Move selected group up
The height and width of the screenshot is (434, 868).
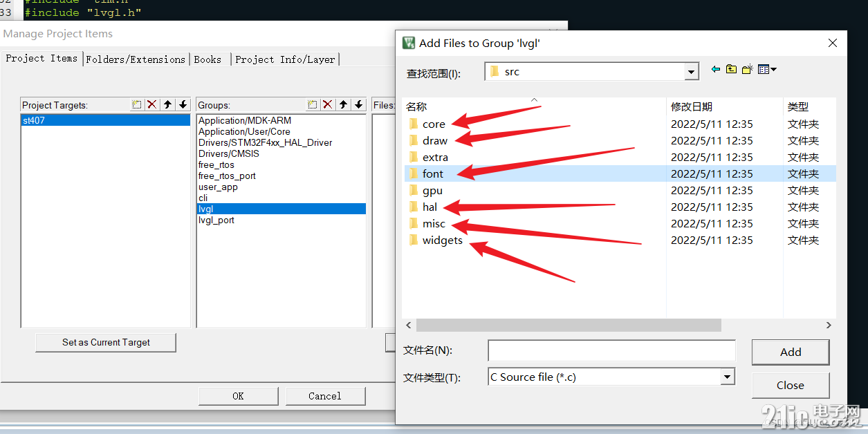[344, 104]
